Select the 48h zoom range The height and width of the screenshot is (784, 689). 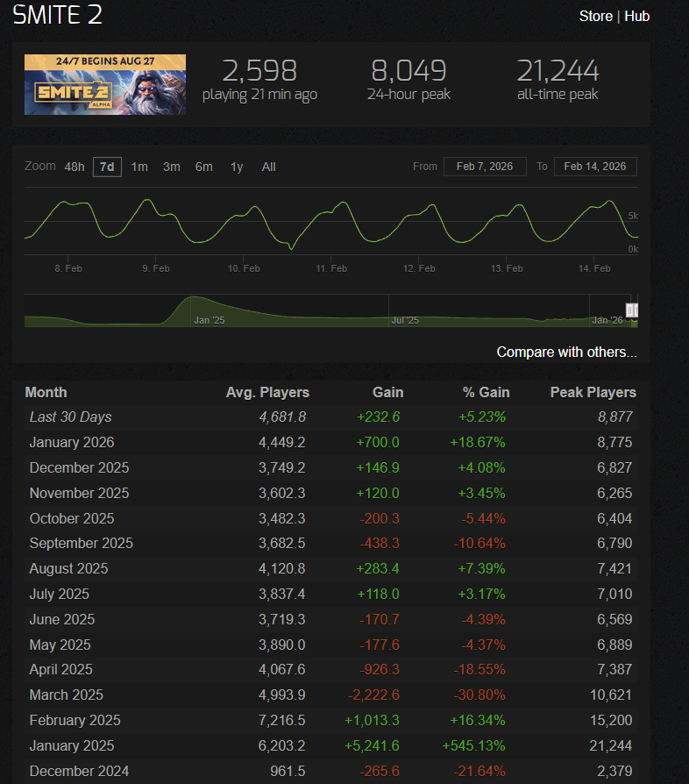[75, 167]
